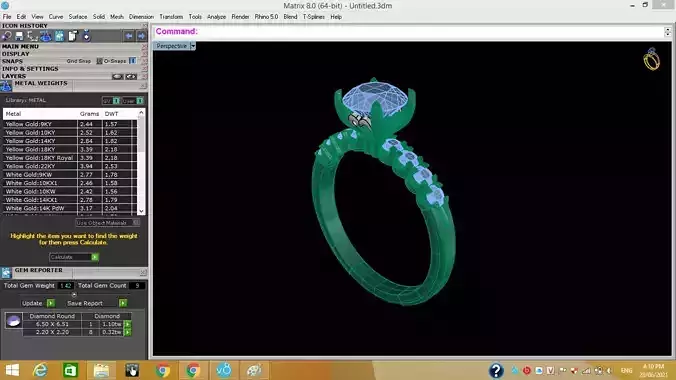Click the green arrow for 1.10tw diamond row

(128, 324)
